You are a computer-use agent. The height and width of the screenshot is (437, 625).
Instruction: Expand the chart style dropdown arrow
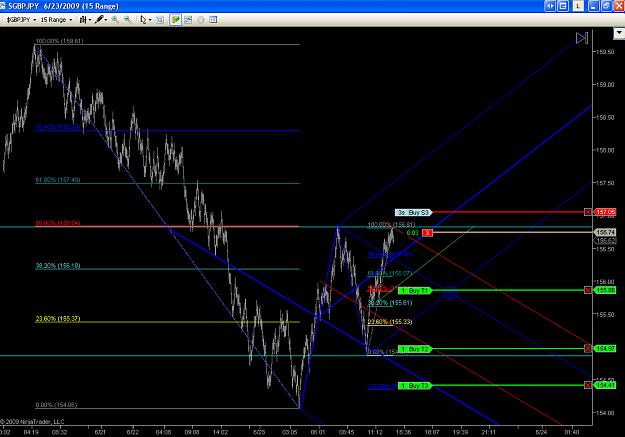point(89,20)
